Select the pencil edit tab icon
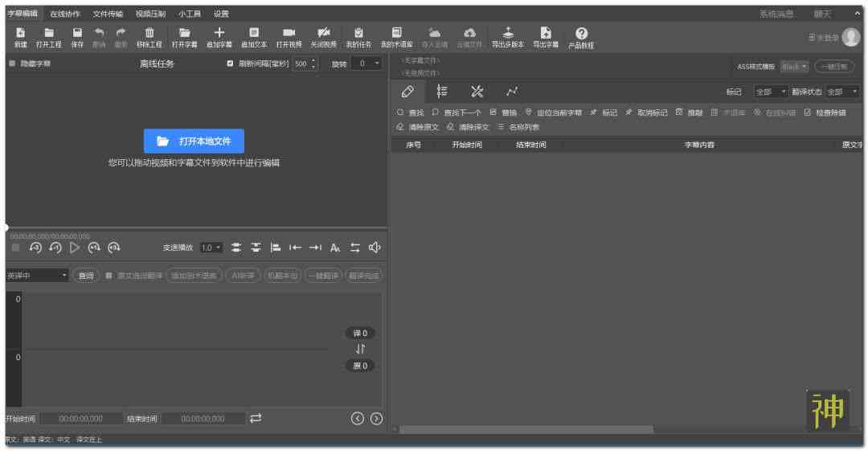 click(407, 92)
